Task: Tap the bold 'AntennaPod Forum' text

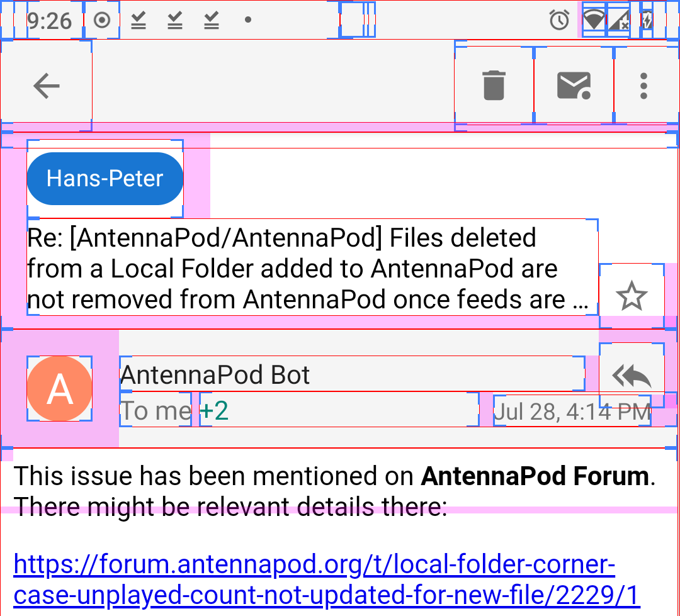Action: 535,476
